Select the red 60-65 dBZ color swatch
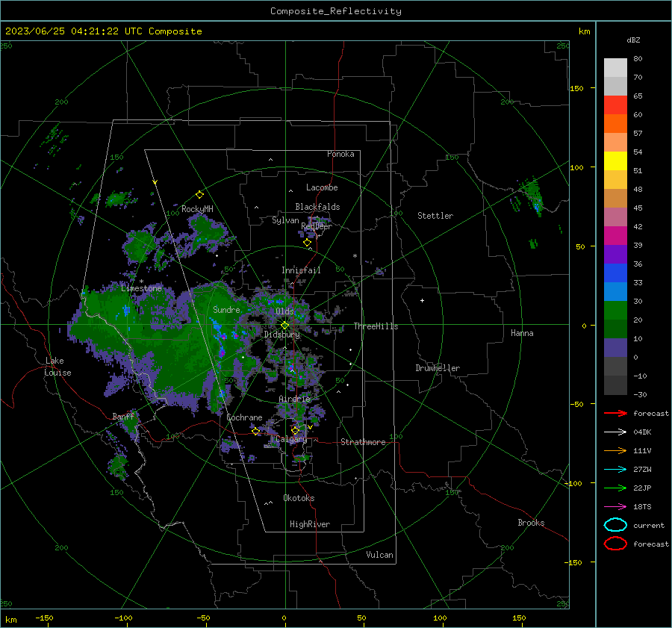 (615, 105)
